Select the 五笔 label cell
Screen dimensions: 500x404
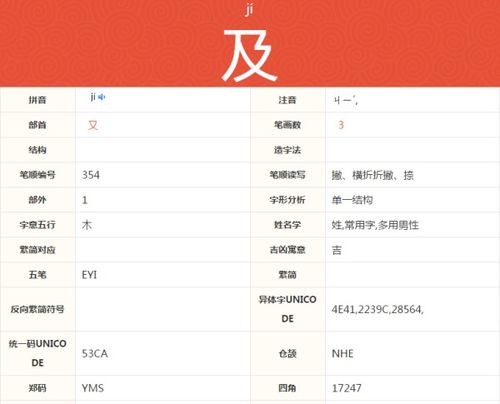coord(37,275)
